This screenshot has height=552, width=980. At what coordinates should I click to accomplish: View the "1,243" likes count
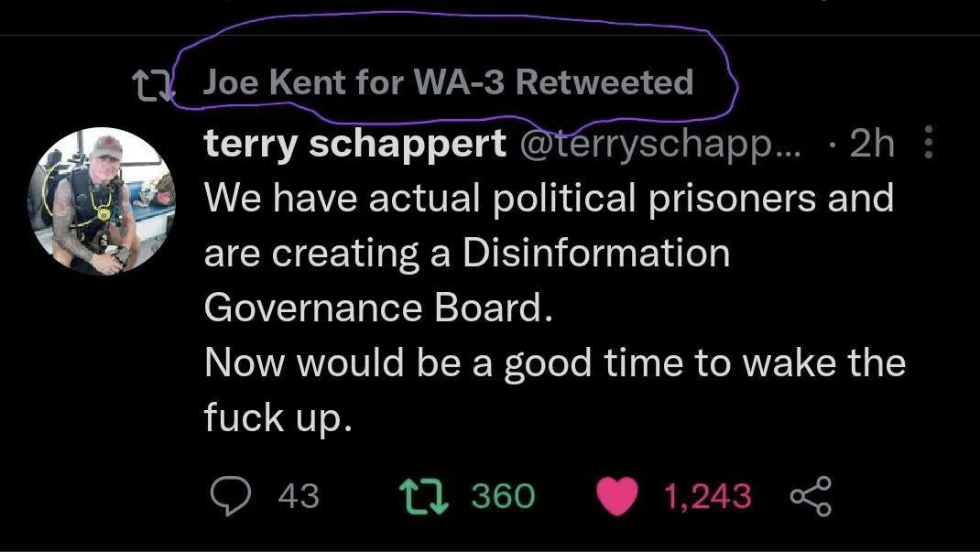coord(706,496)
